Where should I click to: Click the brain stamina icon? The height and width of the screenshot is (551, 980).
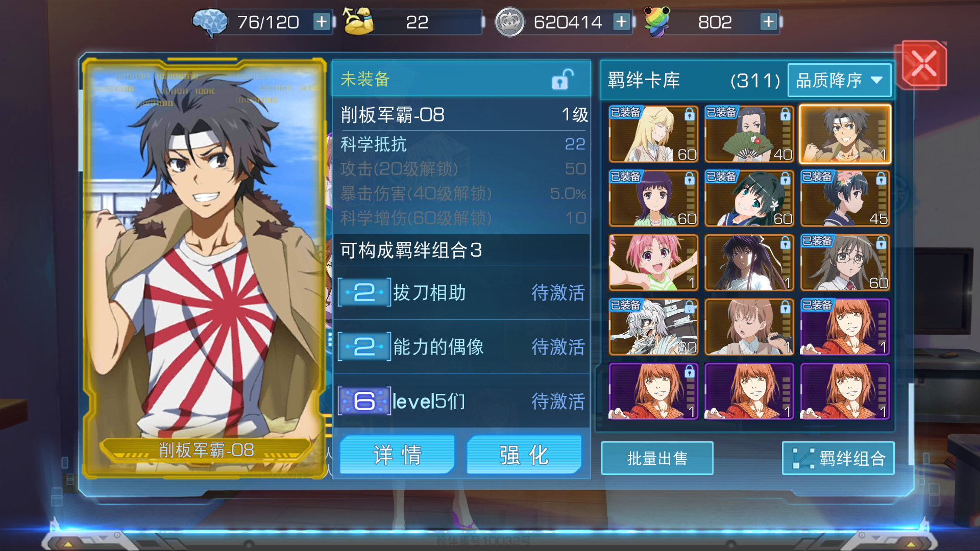(210, 22)
